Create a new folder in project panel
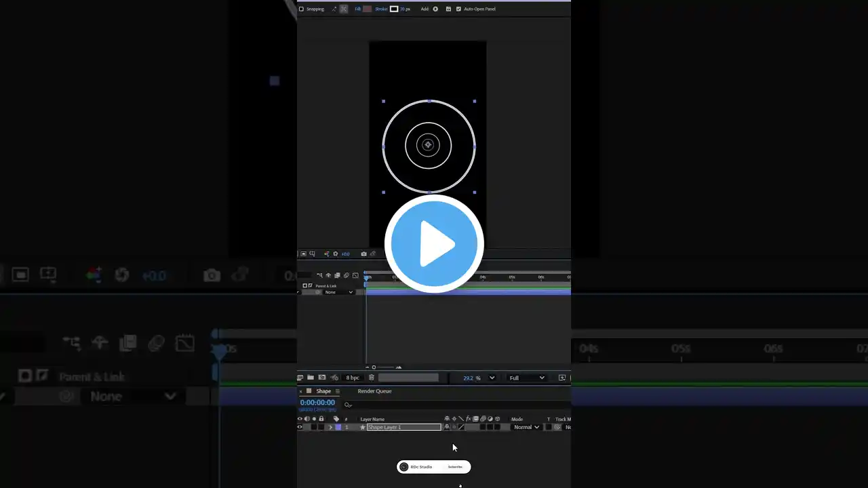Viewport: 868px width, 488px height. coord(311,378)
